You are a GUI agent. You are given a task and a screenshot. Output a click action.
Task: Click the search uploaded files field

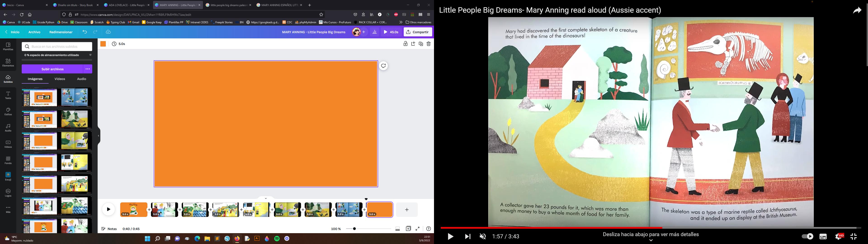click(x=57, y=47)
